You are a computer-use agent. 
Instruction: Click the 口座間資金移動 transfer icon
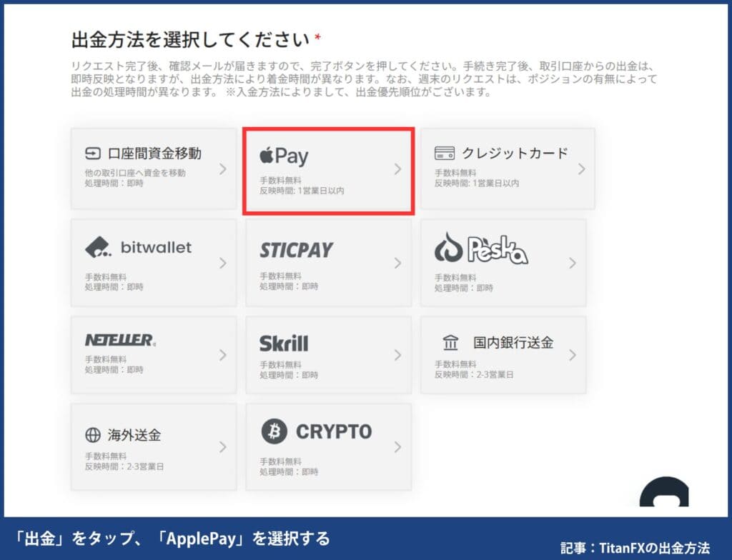[x=93, y=153]
